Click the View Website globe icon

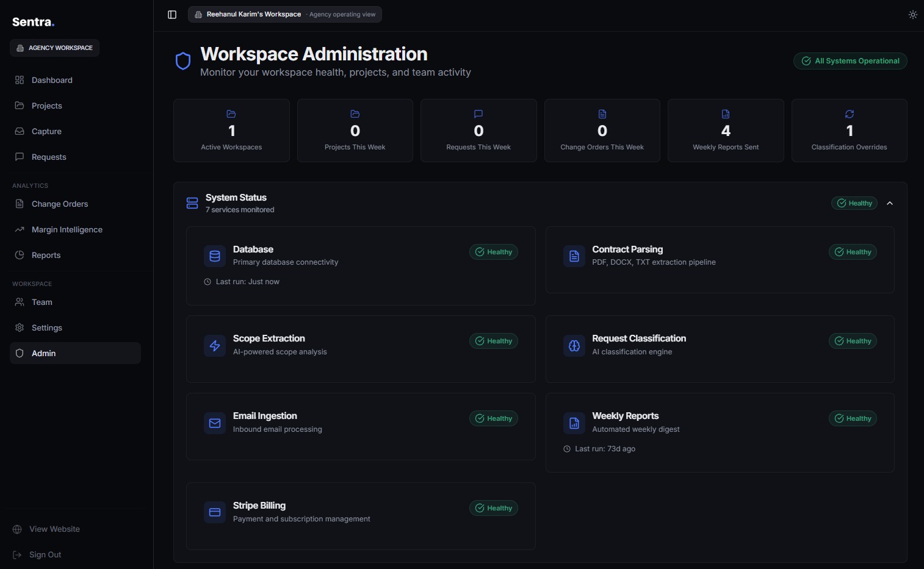point(17,529)
